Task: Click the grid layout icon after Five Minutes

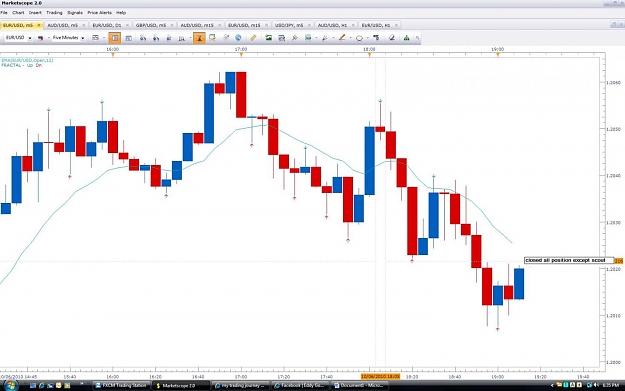Action: click(x=95, y=38)
